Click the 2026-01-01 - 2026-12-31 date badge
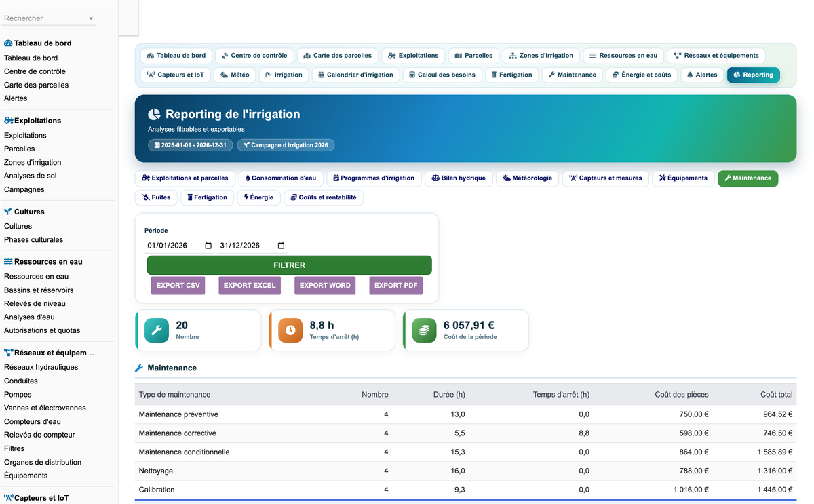 point(191,145)
